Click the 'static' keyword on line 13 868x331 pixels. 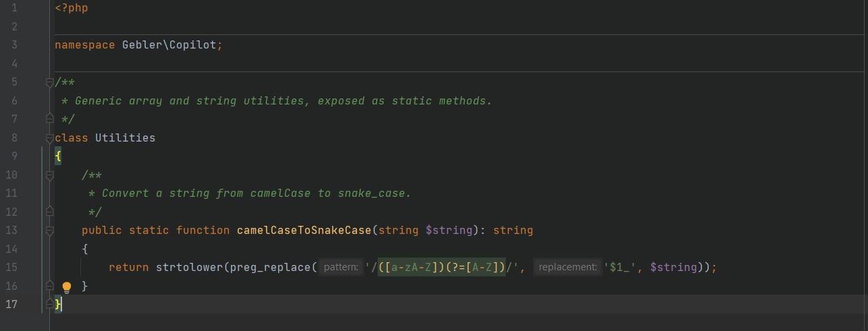(149, 230)
